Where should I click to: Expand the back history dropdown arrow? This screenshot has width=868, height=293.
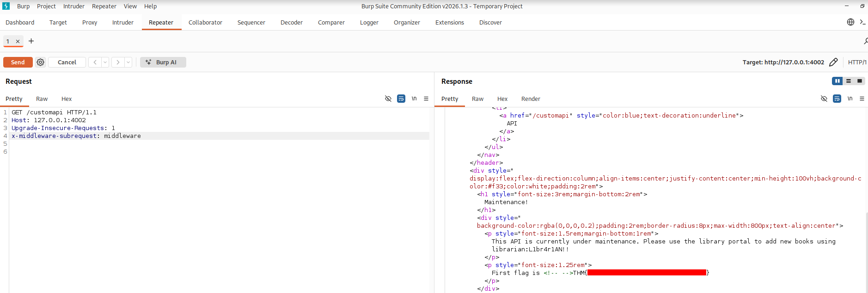pyautogui.click(x=105, y=62)
